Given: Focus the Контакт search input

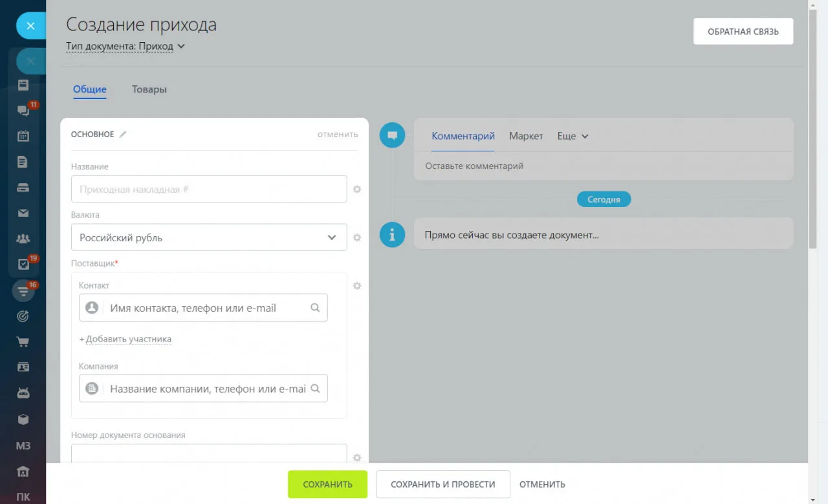Looking at the screenshot, I should click(203, 308).
